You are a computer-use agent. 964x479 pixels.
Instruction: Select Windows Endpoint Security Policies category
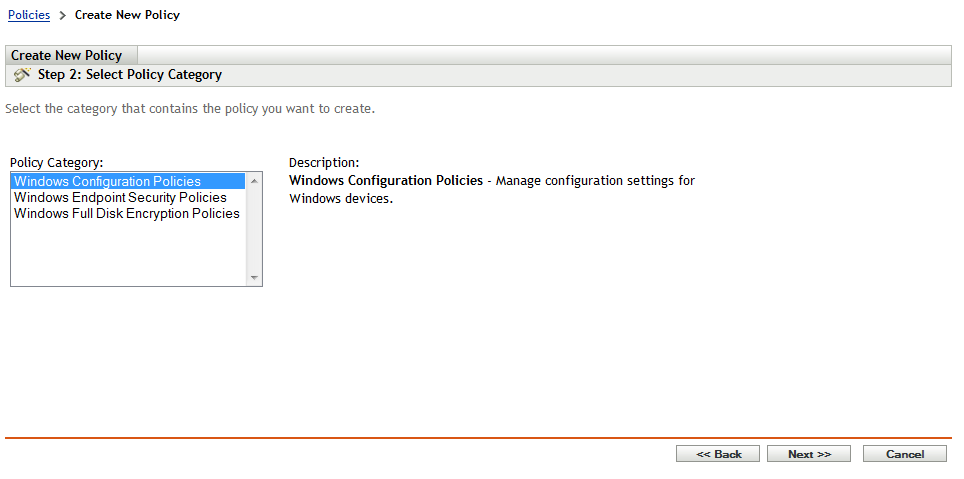pos(120,198)
